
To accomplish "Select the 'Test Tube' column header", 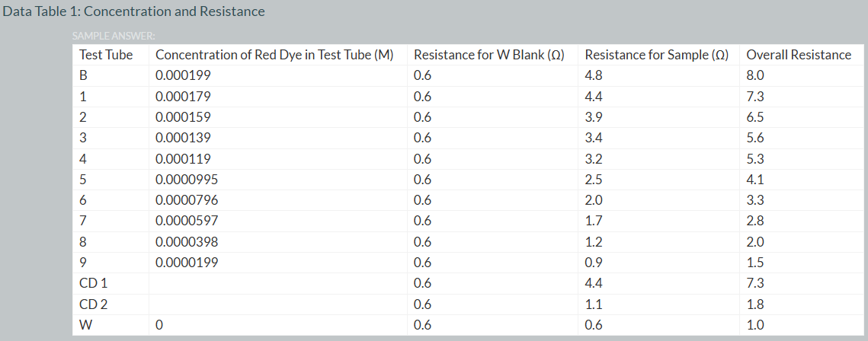I will pos(106,55).
